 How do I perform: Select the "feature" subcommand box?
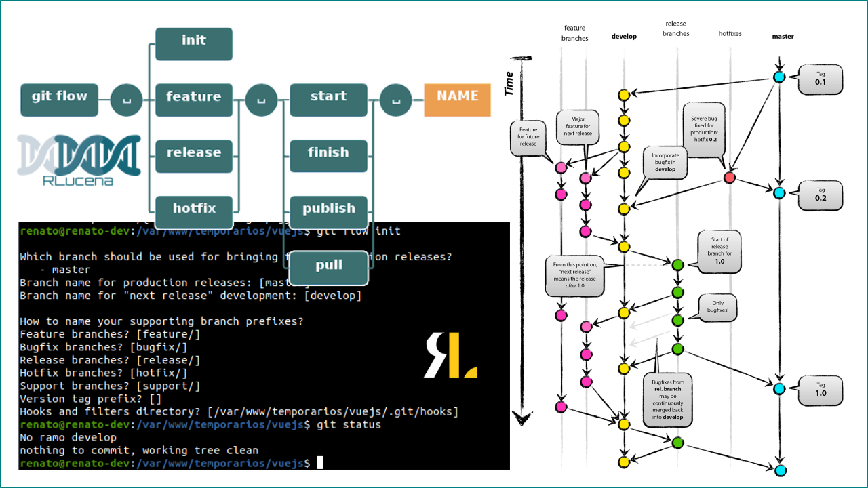(x=194, y=100)
